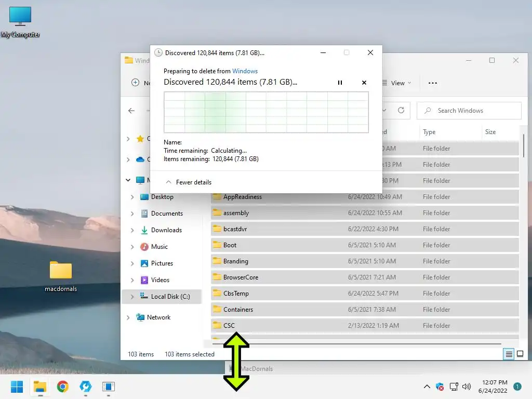Viewport: 532px width, 399px height.
Task: Expand the Downloads tree node chevron
Action: [x=132, y=230]
